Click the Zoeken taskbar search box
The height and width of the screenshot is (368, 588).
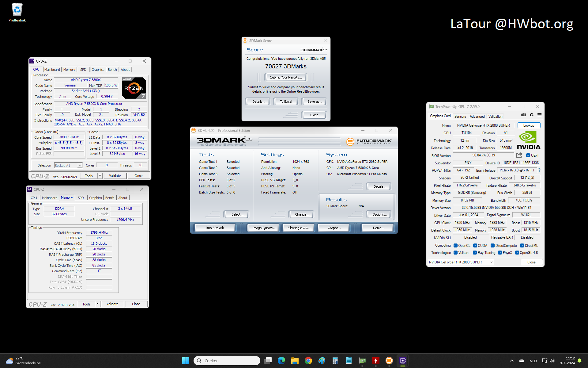pyautogui.click(x=227, y=361)
